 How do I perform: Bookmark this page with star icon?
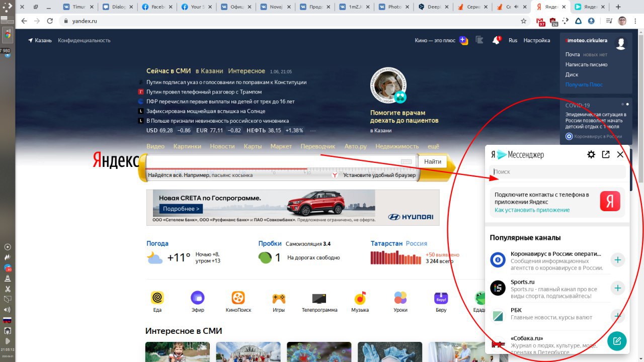[524, 21]
